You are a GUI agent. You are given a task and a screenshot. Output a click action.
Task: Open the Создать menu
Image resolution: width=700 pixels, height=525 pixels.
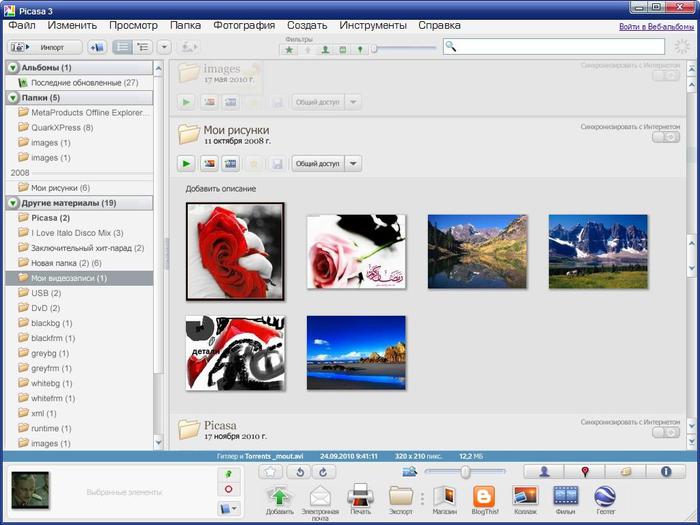click(307, 25)
